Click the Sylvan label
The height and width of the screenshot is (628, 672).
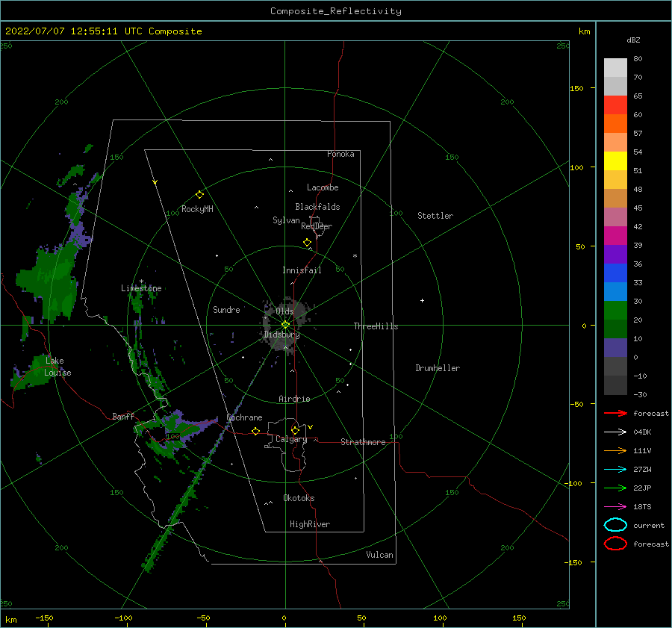286,220
